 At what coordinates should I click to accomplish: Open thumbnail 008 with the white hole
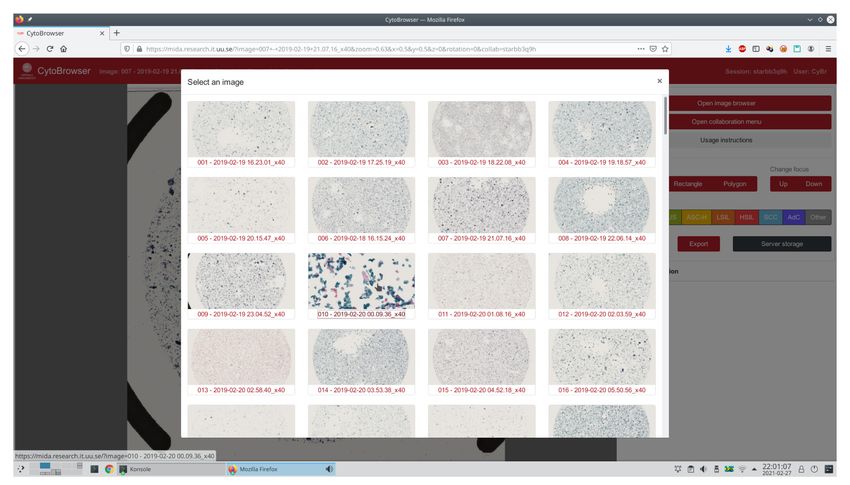tap(602, 205)
